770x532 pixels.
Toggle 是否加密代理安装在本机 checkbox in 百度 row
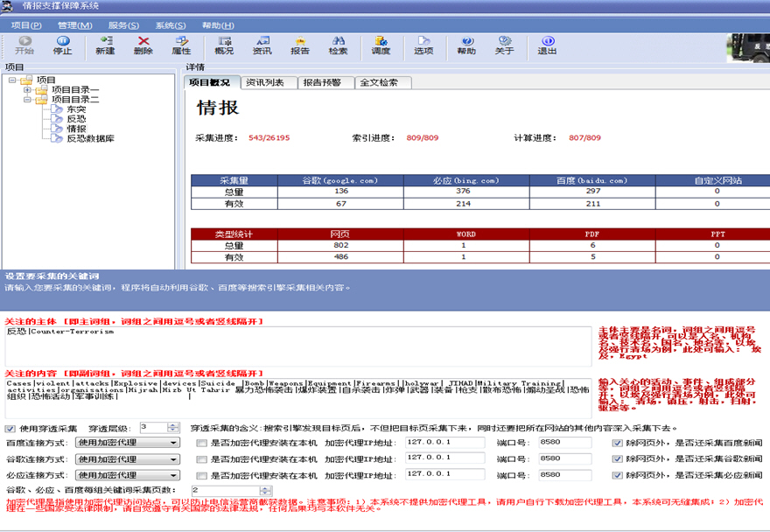[x=201, y=443]
